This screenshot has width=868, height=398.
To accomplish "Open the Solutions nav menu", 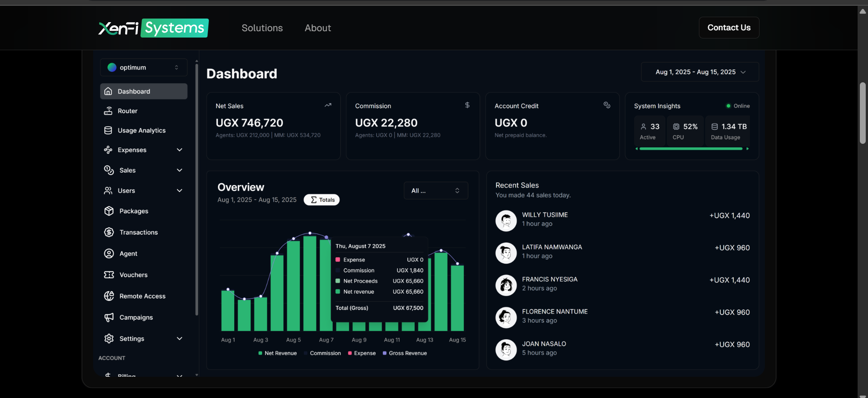I will [x=262, y=28].
